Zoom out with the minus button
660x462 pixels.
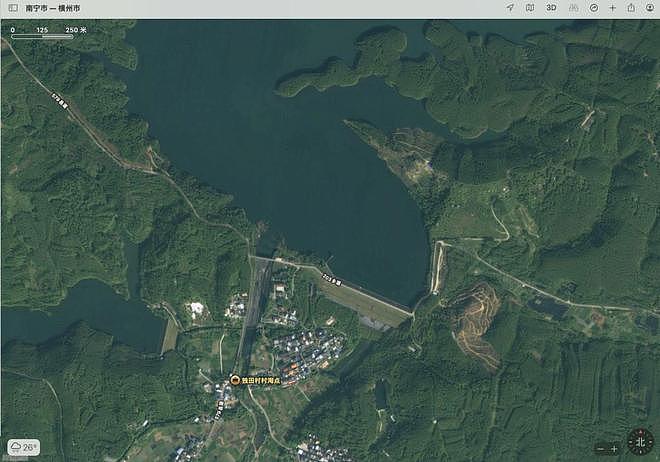pos(601,449)
